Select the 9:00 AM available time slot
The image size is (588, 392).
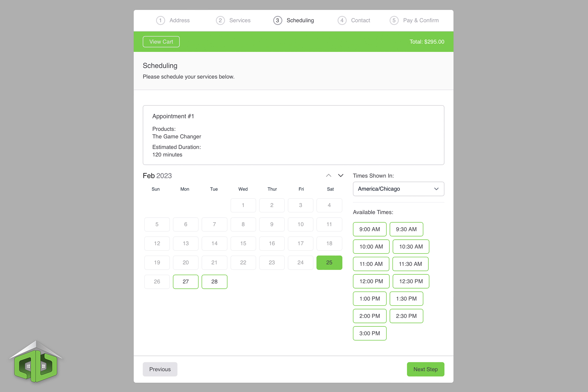click(370, 229)
